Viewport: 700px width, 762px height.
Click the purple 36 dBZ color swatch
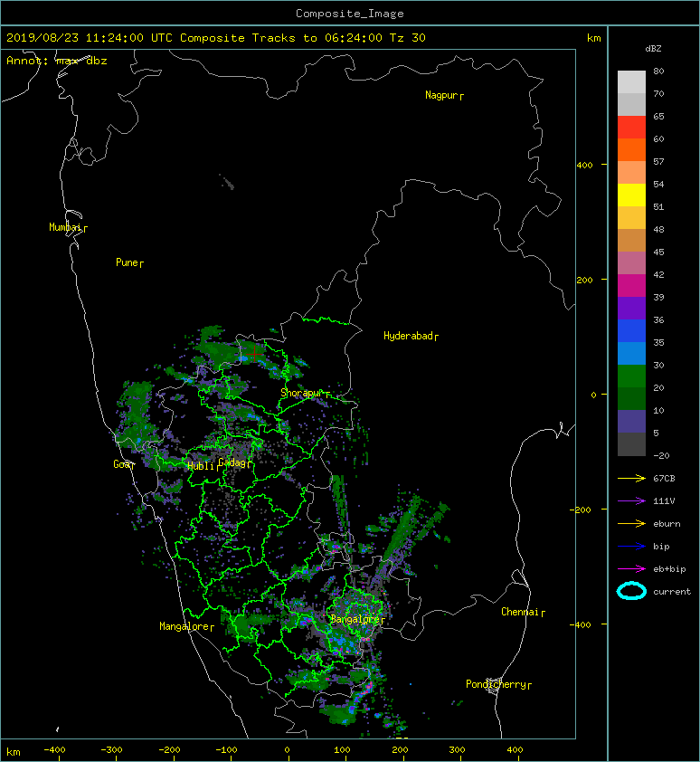[631, 308]
